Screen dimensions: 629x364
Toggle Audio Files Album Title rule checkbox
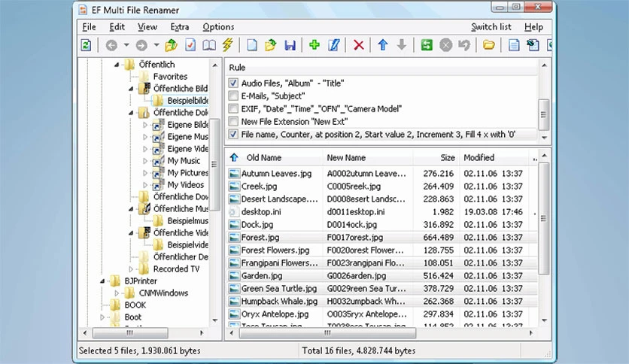[233, 83]
